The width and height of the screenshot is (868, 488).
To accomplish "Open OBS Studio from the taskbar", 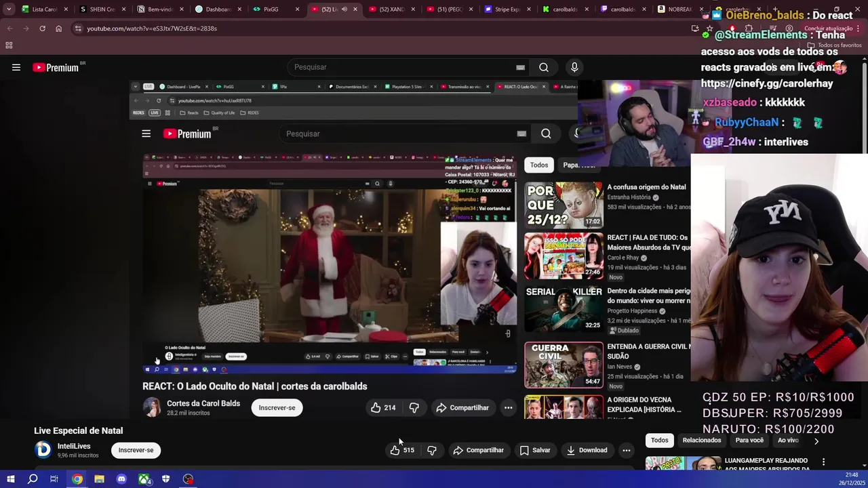I will 188,479.
